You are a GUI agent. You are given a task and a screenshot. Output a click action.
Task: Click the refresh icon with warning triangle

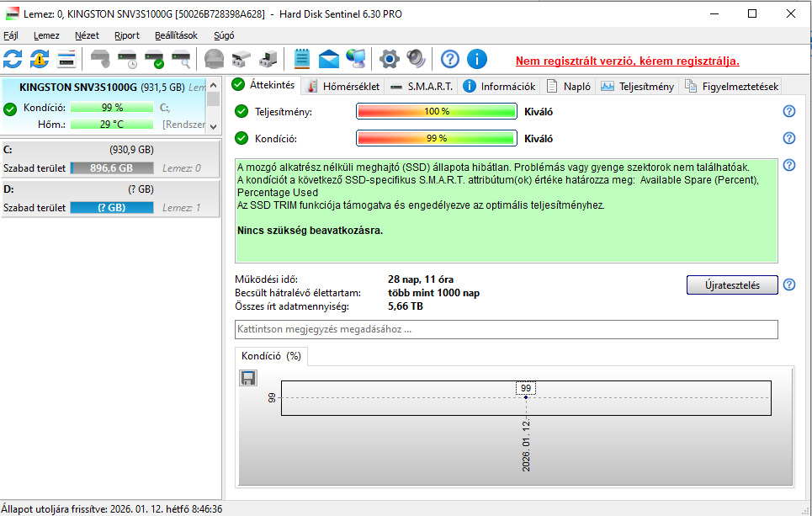[40, 59]
